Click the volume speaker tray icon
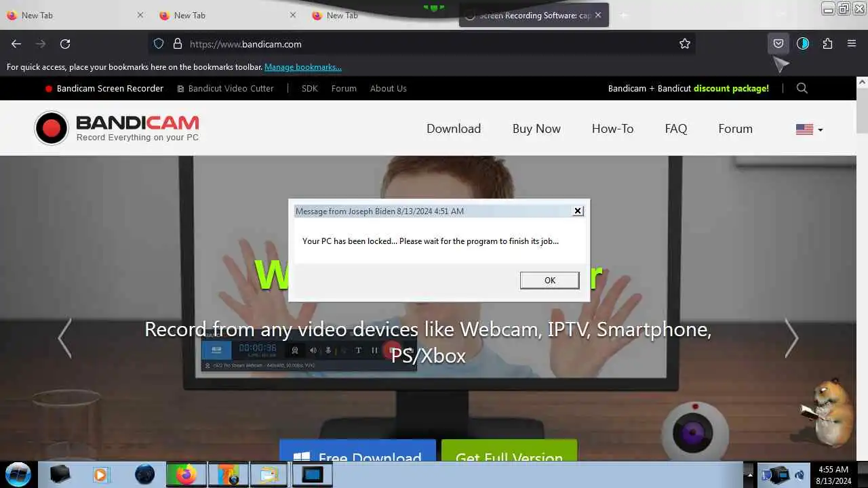This screenshot has height=488, width=868. (x=800, y=475)
